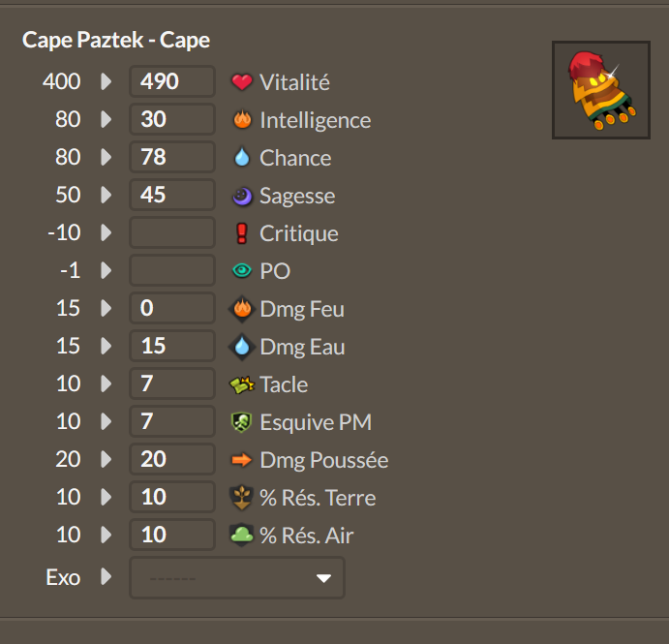Click the Dmg Poussée arrow icon
Viewport: 669px width, 644px height.
tap(241, 460)
